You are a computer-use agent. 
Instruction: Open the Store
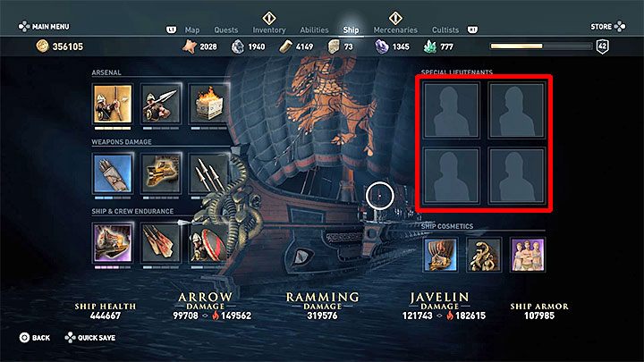(x=608, y=27)
